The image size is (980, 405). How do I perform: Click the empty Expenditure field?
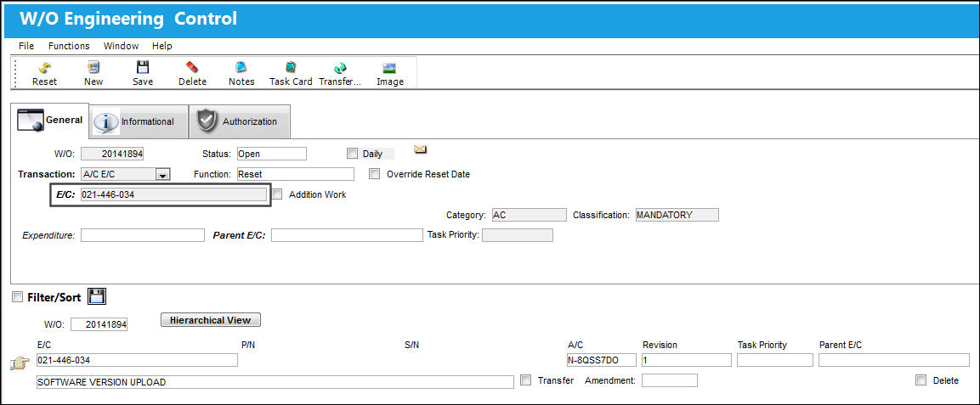[143, 235]
